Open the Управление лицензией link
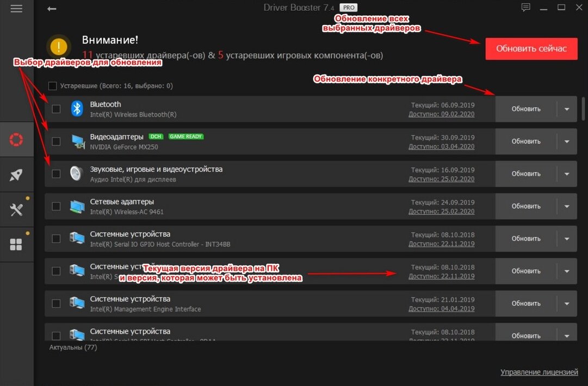The height and width of the screenshot is (386, 588). 539,372
